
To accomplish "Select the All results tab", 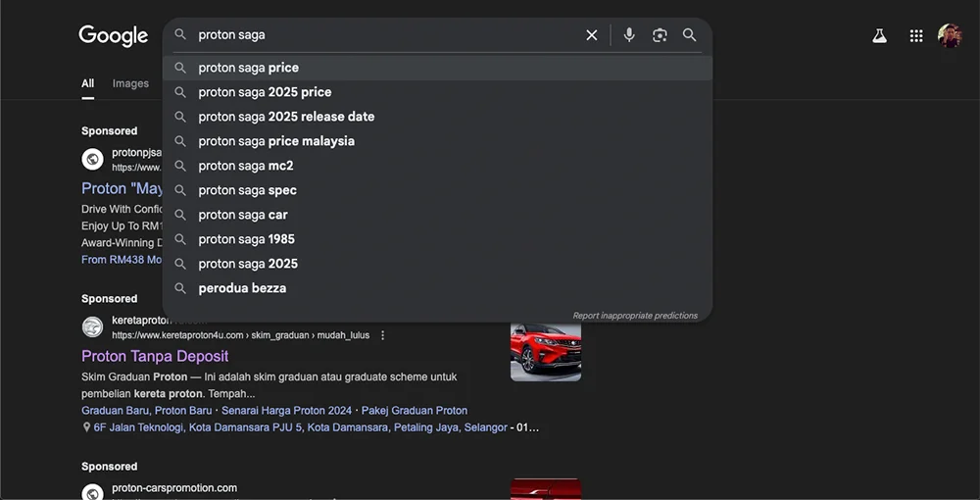I will (x=87, y=83).
